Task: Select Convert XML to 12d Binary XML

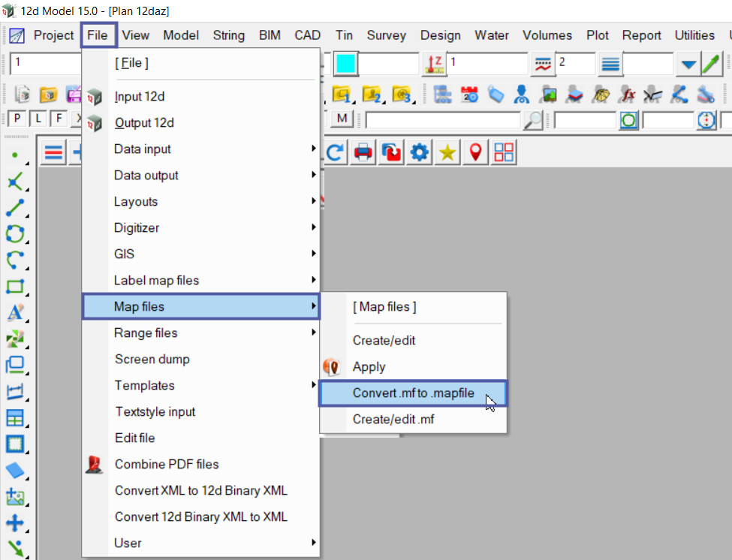Action: pyautogui.click(x=200, y=490)
